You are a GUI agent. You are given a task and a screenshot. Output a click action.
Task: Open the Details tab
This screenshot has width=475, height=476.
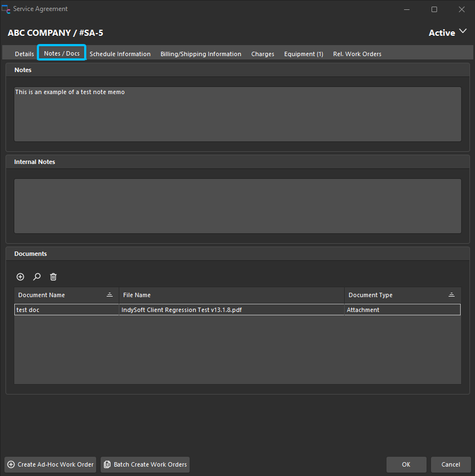(x=24, y=54)
